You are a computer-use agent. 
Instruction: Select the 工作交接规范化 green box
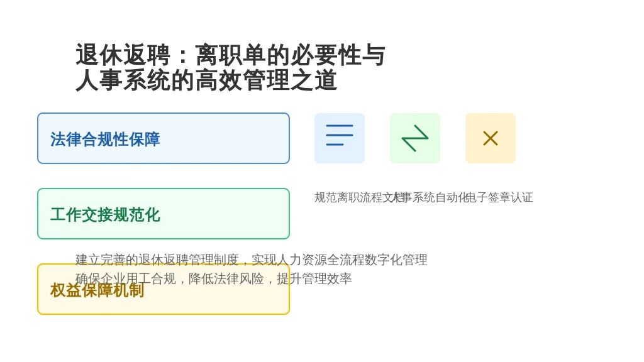164,214
